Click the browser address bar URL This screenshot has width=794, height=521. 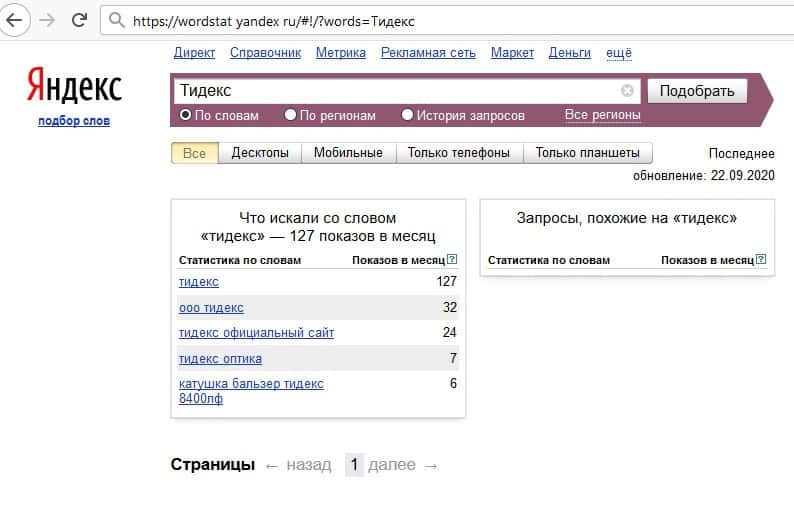coord(273,21)
